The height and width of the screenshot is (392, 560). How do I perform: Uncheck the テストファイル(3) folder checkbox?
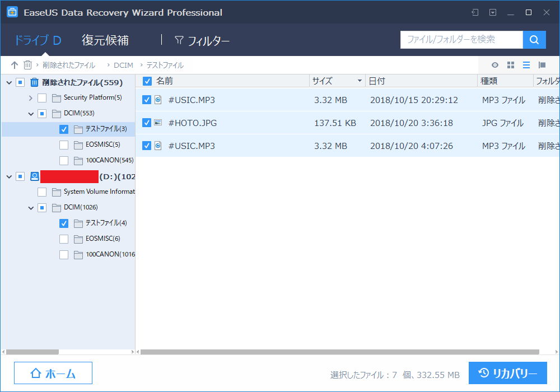coord(64,129)
